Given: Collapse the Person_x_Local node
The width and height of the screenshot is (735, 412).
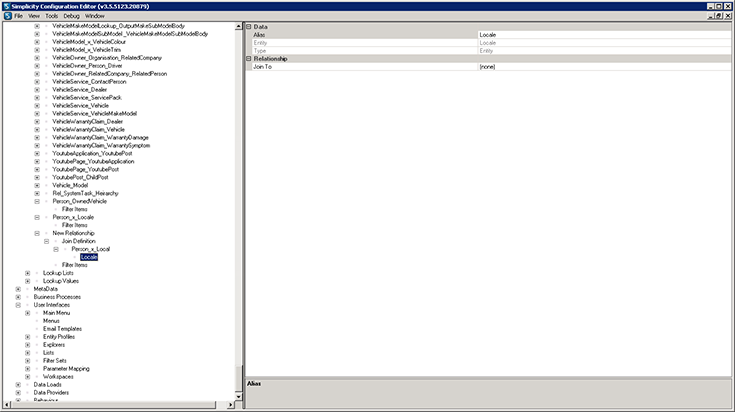Looking at the screenshot, I should click(56, 249).
